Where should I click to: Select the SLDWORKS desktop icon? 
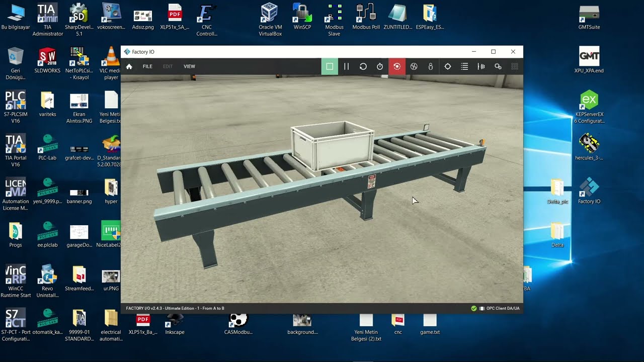[x=47, y=60]
